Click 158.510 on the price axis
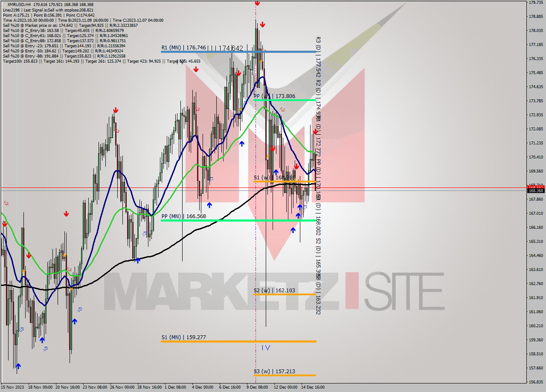The image size is (546, 392). (x=536, y=354)
